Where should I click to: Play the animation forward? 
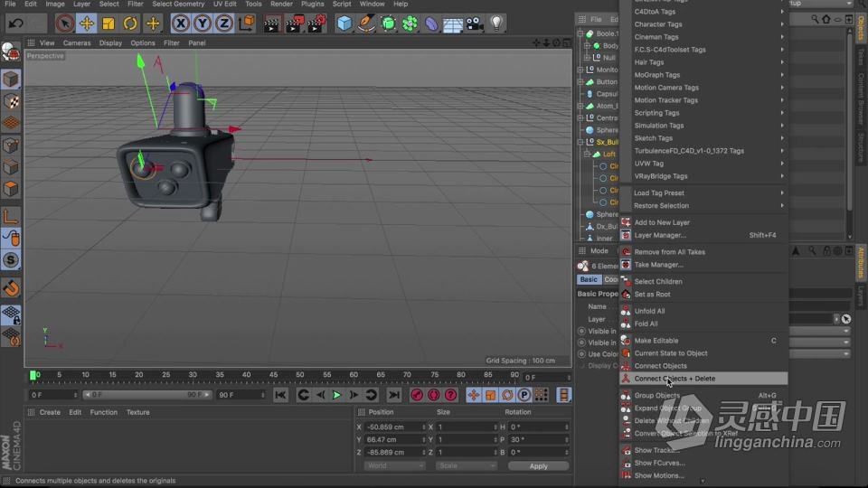coord(336,395)
